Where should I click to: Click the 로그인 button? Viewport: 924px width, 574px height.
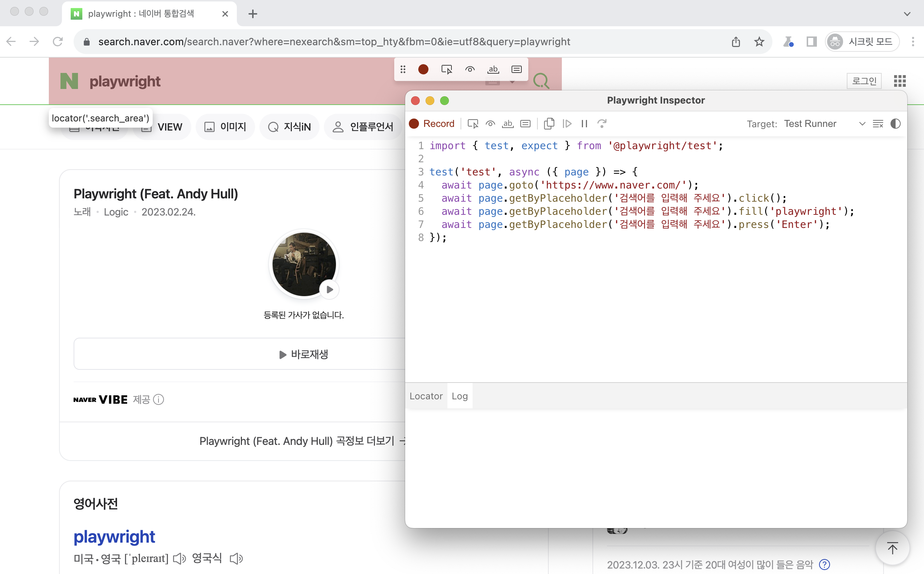coord(864,81)
